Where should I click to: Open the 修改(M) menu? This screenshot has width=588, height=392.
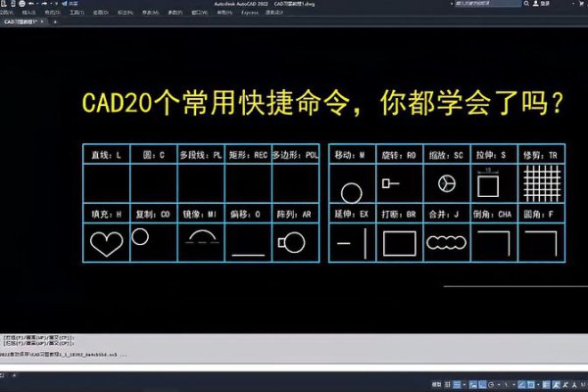(150, 13)
